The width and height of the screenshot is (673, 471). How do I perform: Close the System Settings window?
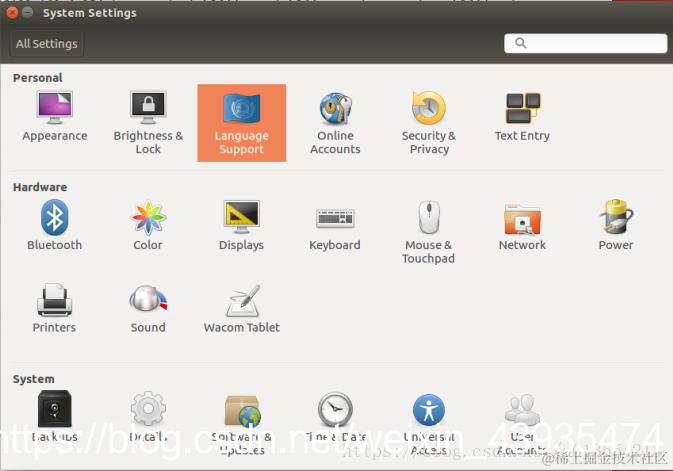click(12, 13)
